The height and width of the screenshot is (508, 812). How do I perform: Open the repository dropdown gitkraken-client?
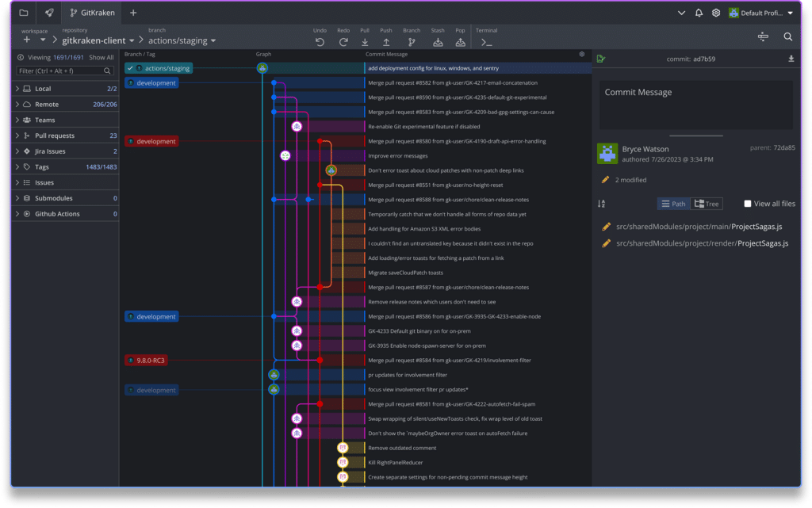click(x=98, y=40)
